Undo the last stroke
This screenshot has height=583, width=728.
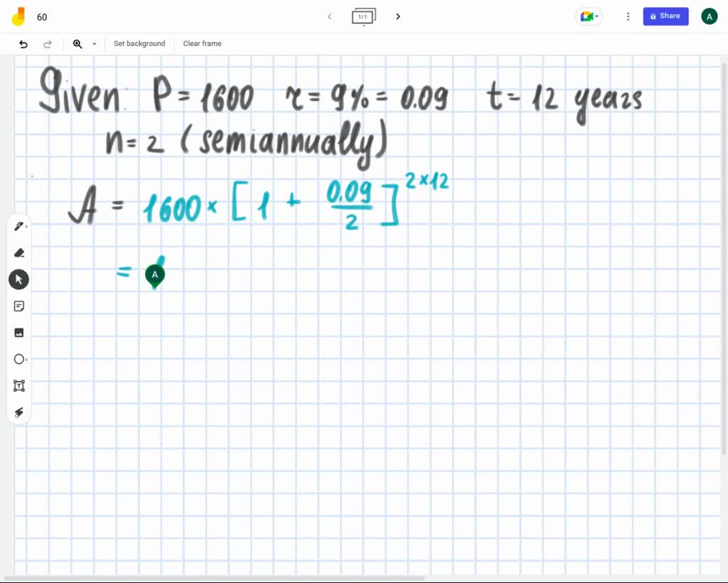[x=23, y=43]
